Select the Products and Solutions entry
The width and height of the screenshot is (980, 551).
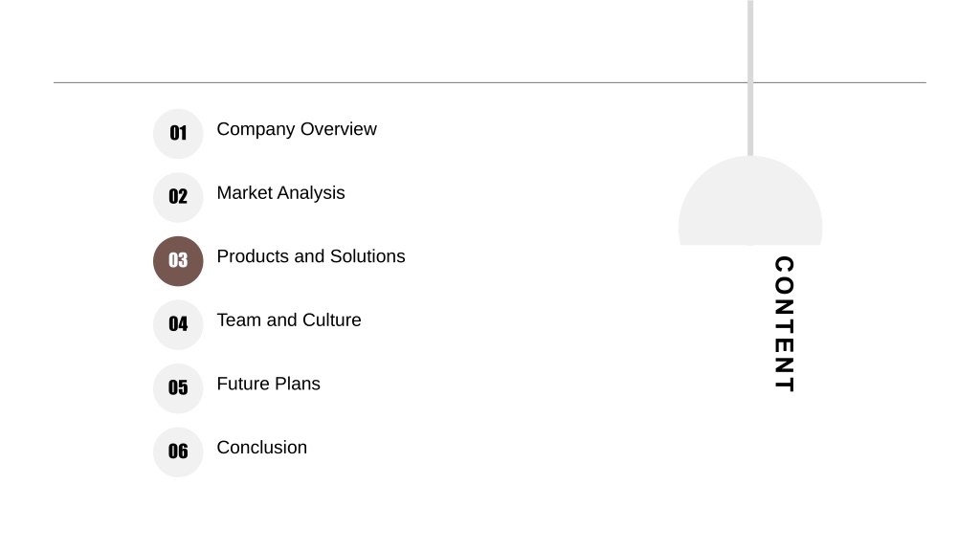[311, 256]
